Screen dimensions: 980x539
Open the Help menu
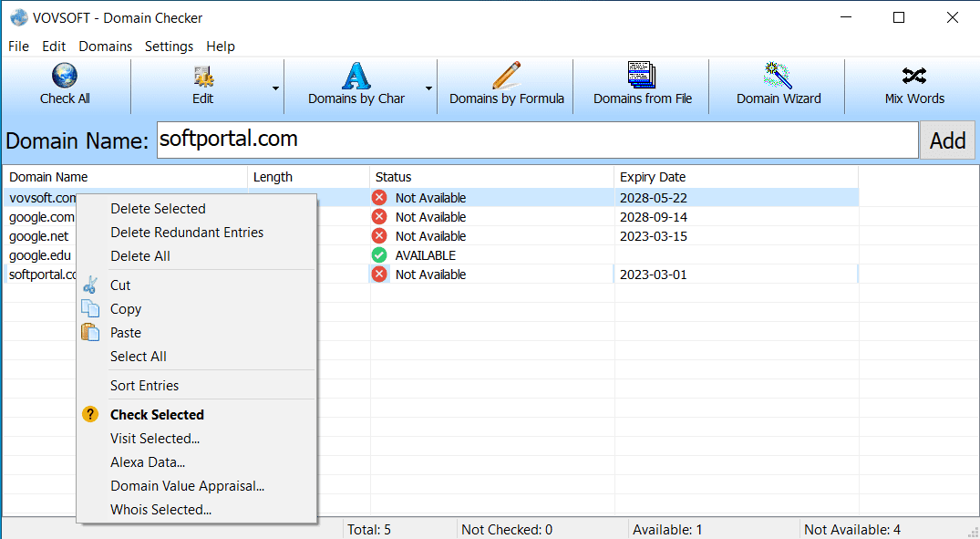click(x=221, y=47)
